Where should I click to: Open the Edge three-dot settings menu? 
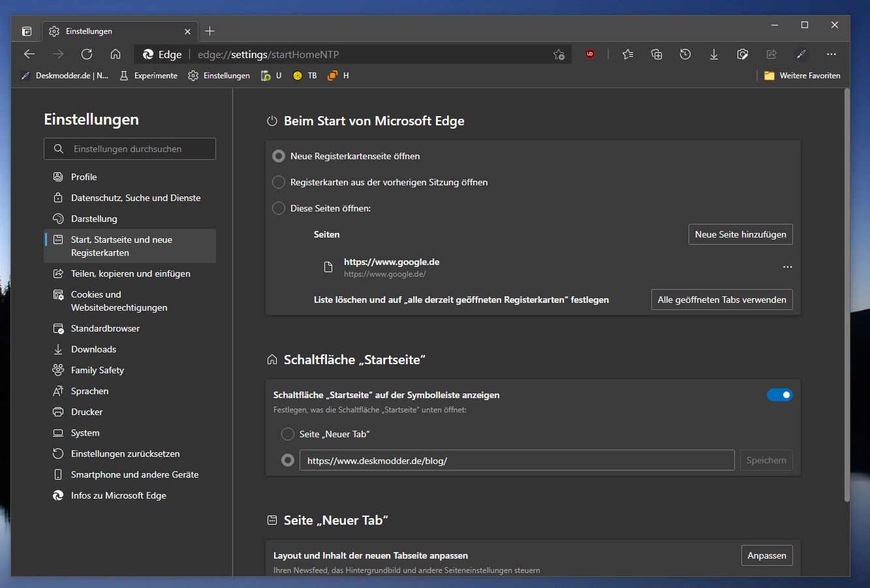tap(831, 54)
